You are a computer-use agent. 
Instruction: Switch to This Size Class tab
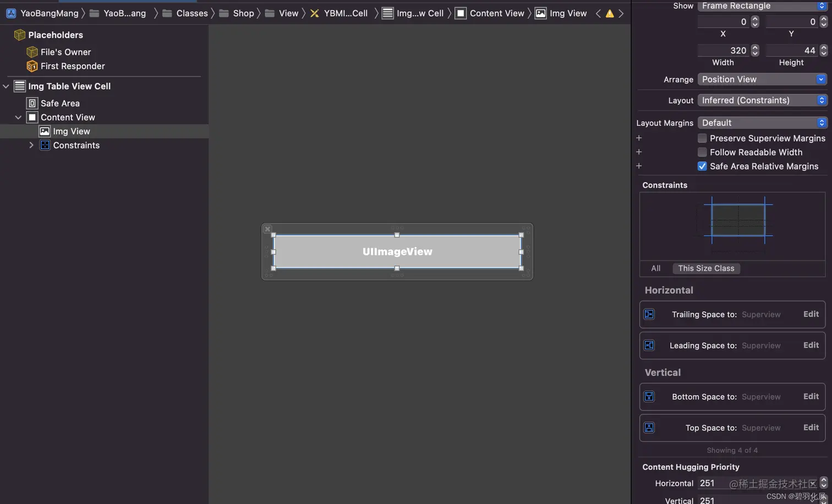706,269
